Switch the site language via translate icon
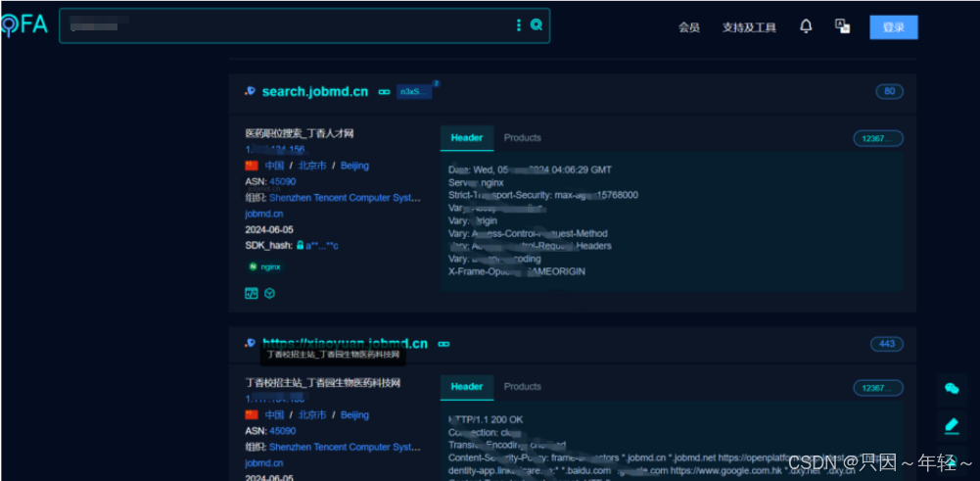Image resolution: width=980 pixels, height=481 pixels. point(842,26)
